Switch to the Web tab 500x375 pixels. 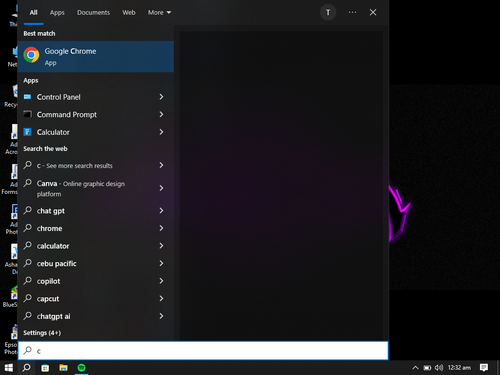pos(129,13)
